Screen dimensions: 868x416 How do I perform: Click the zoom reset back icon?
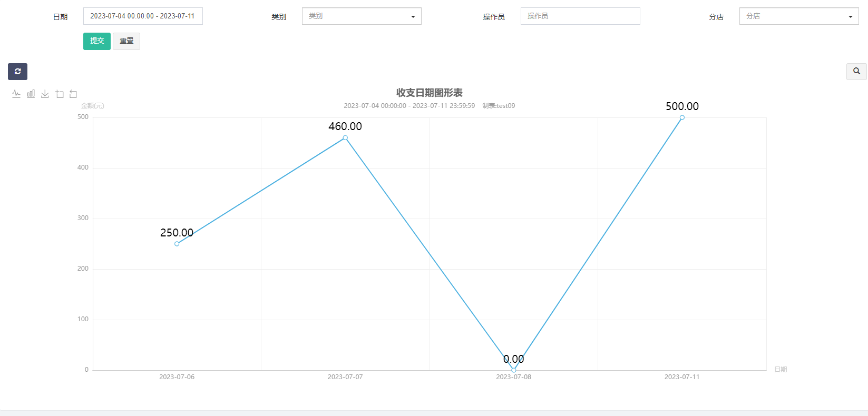[x=73, y=94]
